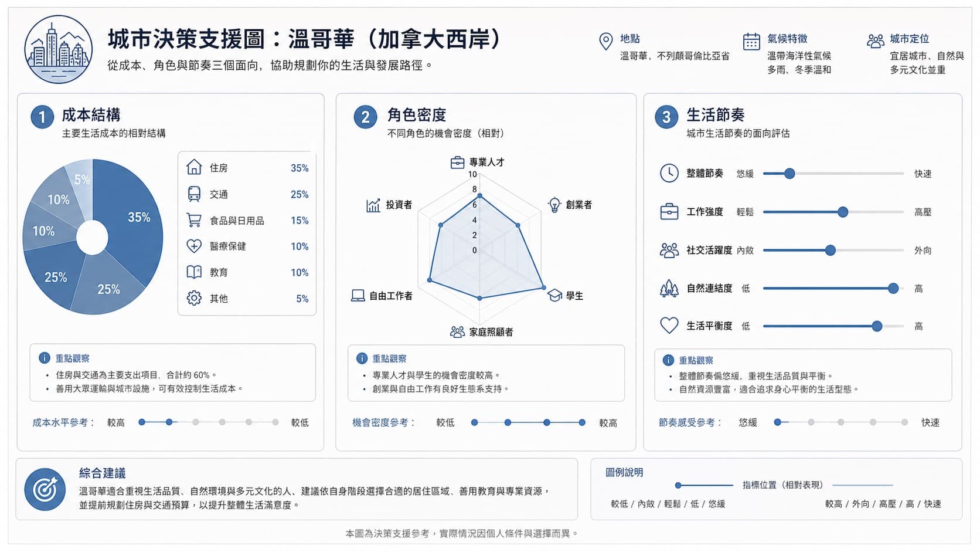Viewport: 980px width, 552px height.
Task: Click the 社交活躍度 slider handle
Action: click(x=831, y=250)
